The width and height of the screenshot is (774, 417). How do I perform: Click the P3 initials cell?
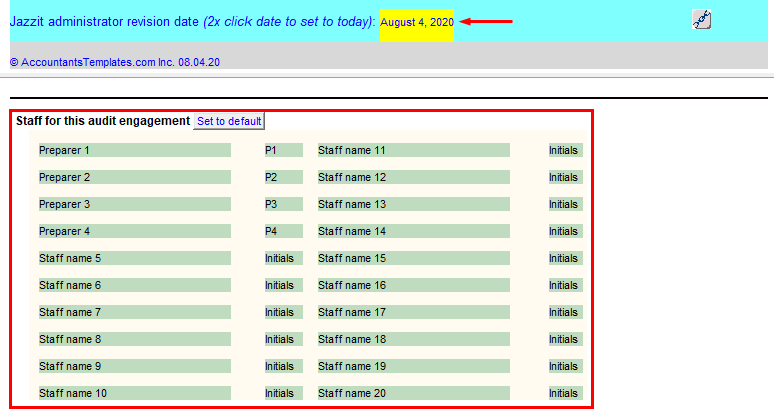tap(283, 204)
